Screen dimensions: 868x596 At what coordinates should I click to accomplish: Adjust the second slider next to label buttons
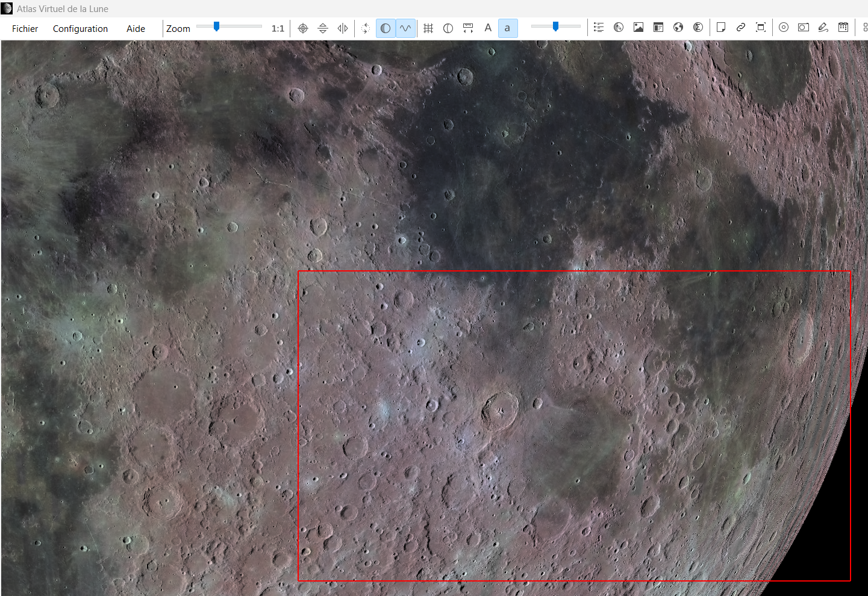pyautogui.click(x=556, y=26)
